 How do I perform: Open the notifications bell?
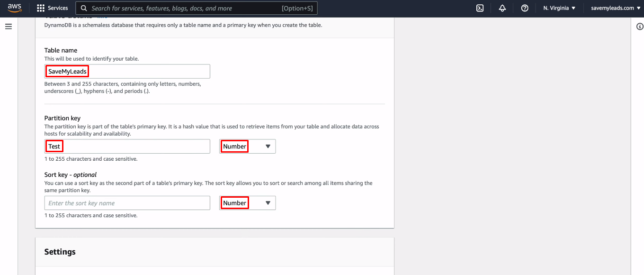[x=502, y=8]
